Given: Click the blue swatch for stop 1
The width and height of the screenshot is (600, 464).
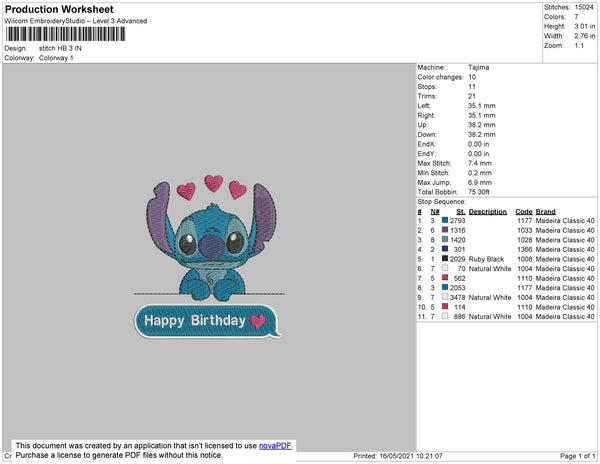Looking at the screenshot, I should pyautogui.click(x=445, y=220).
